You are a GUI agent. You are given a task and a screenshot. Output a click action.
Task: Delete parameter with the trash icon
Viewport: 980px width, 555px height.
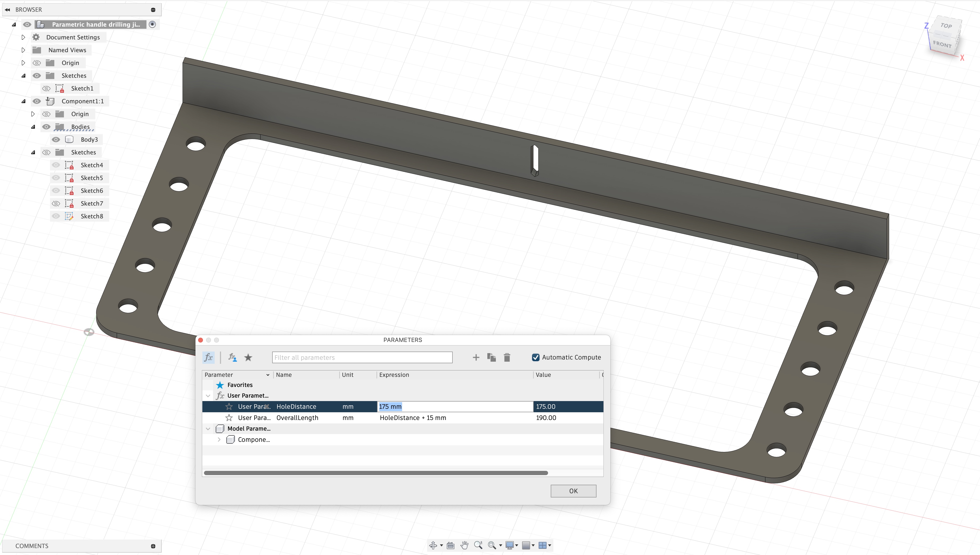click(507, 357)
